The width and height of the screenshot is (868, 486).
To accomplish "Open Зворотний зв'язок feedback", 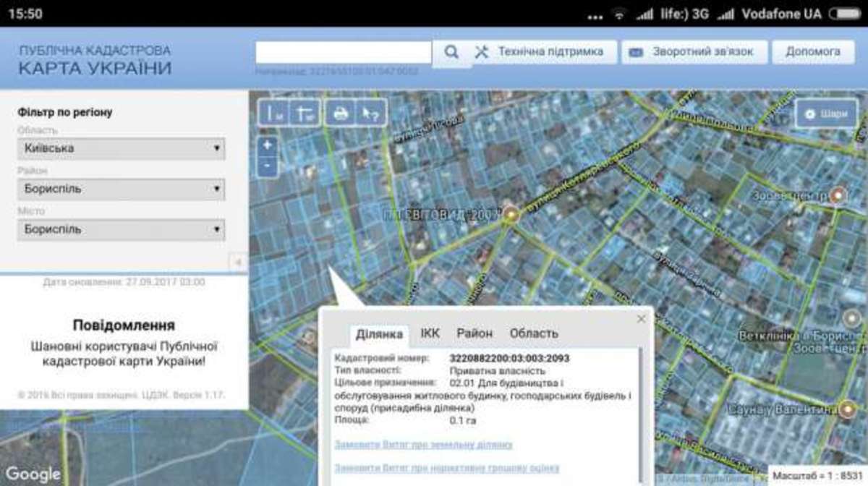I will (x=691, y=52).
